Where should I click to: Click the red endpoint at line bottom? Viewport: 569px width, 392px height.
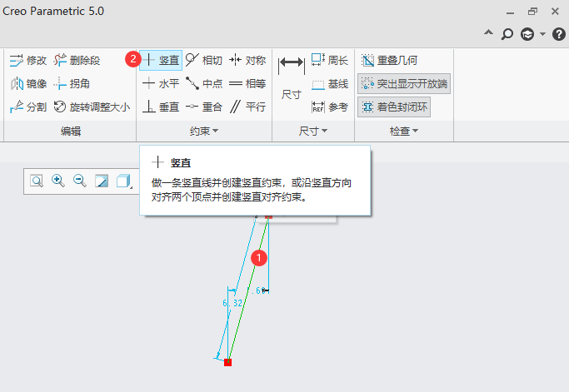[x=228, y=362]
